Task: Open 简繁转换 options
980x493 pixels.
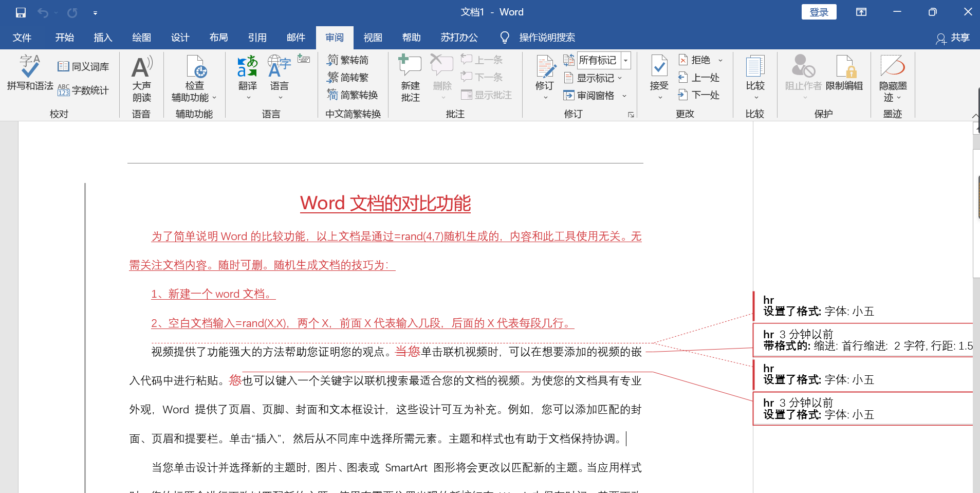Action: point(353,95)
